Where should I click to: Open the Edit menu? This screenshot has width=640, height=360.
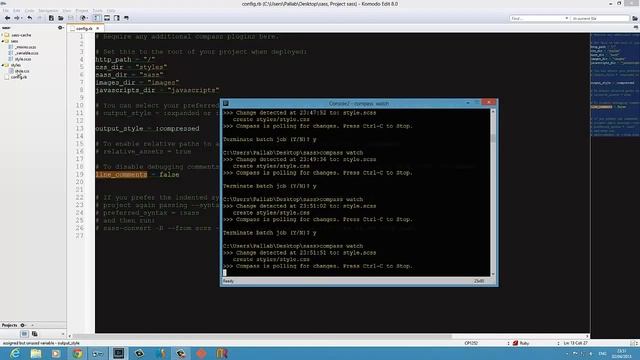click(17, 11)
